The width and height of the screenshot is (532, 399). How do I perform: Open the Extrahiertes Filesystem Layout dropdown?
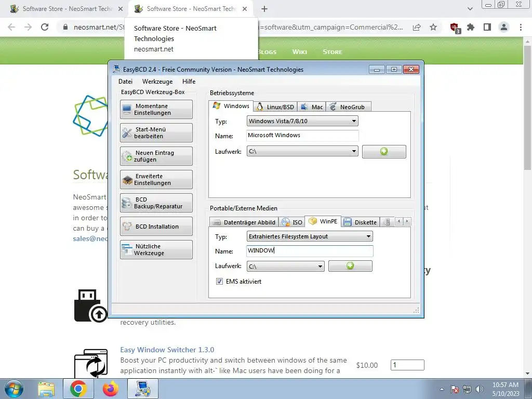click(310, 236)
